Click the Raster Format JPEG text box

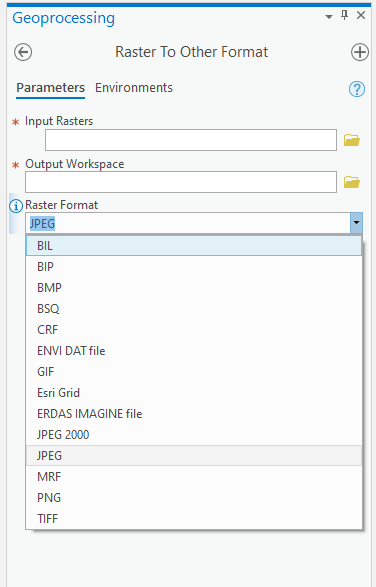[x=188, y=223]
